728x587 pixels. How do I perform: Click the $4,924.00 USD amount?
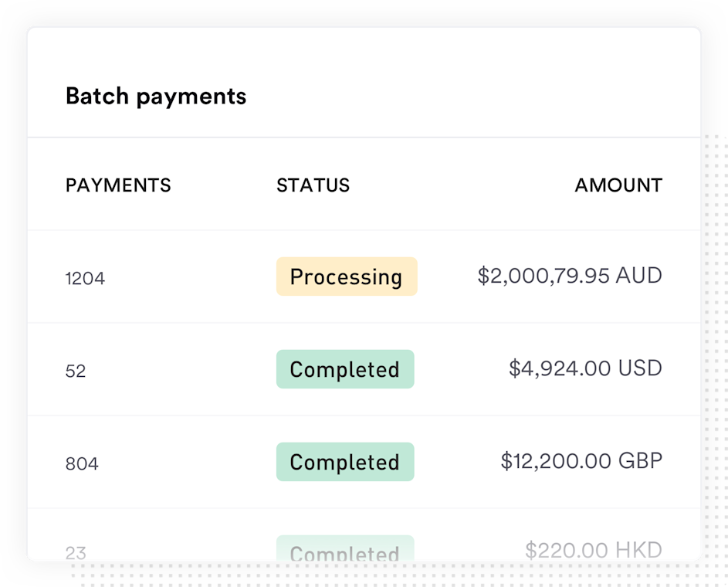coord(584,368)
